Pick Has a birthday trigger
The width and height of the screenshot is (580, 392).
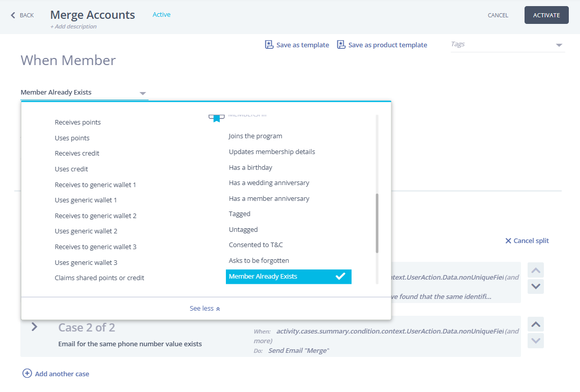click(250, 168)
